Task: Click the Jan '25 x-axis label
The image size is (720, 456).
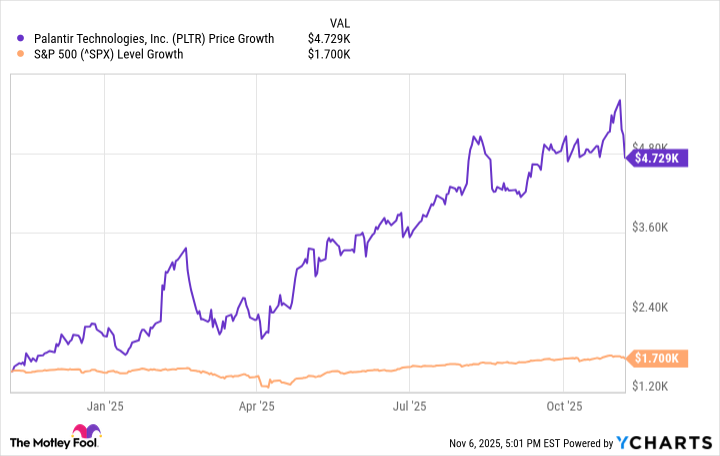Action: tap(105, 406)
